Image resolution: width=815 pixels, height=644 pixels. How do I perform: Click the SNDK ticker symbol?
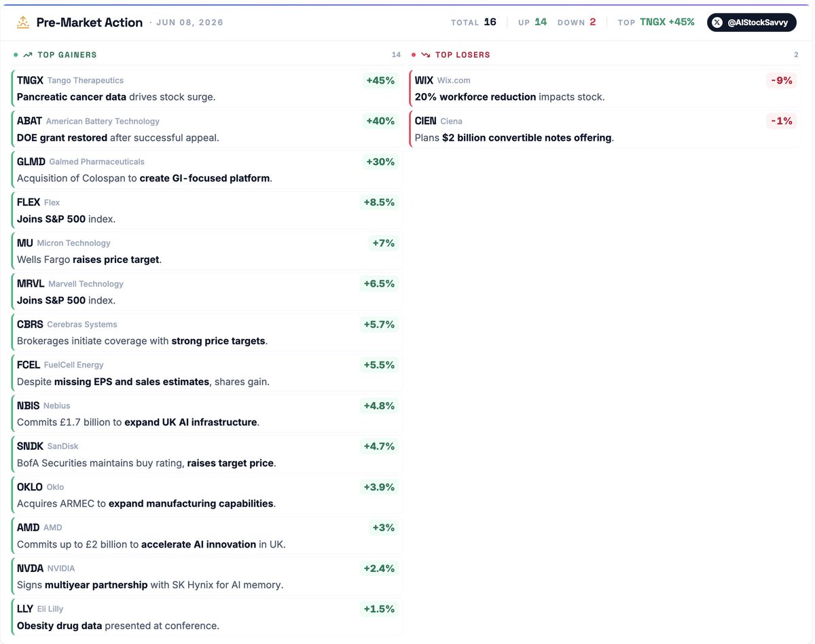click(30, 446)
